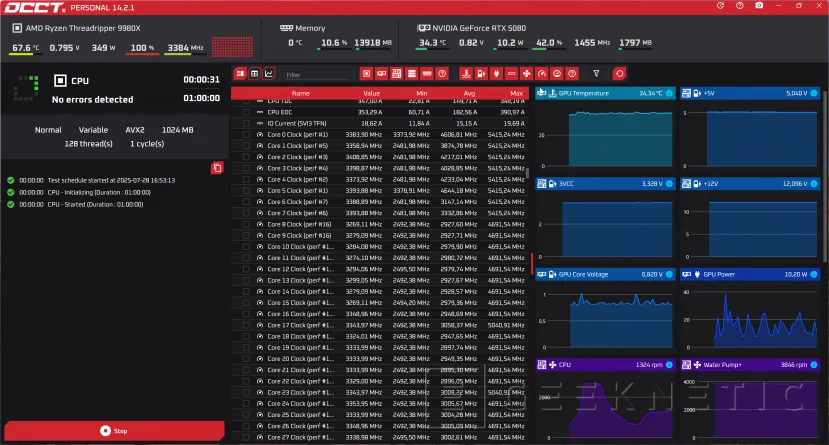Viewport: 829px width, 445px height.
Task: Open info for the CPU fan graph
Action: (x=669, y=365)
